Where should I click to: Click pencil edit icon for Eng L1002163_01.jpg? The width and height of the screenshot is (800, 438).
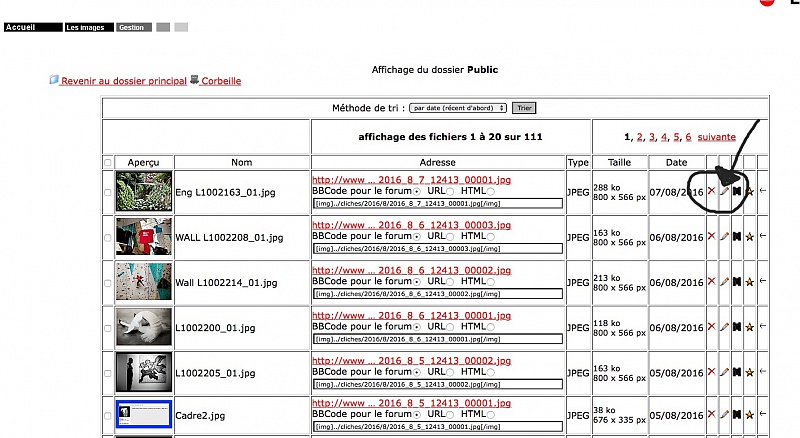(725, 191)
